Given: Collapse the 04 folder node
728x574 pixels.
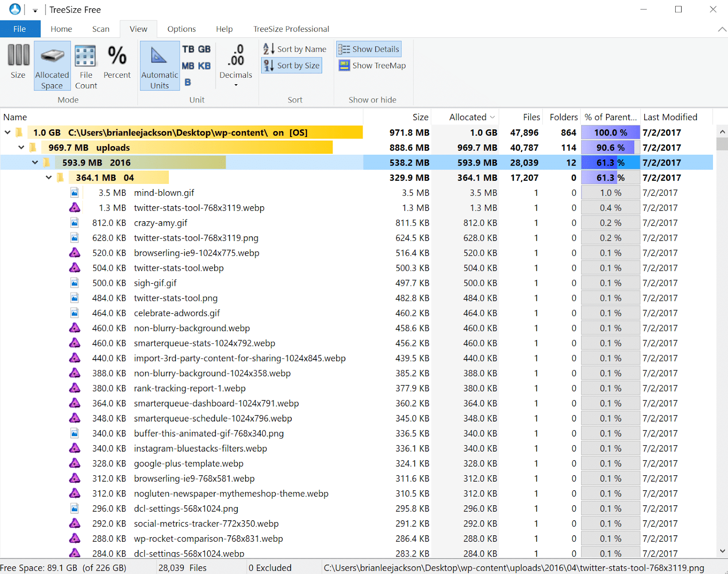Looking at the screenshot, I should (49, 178).
